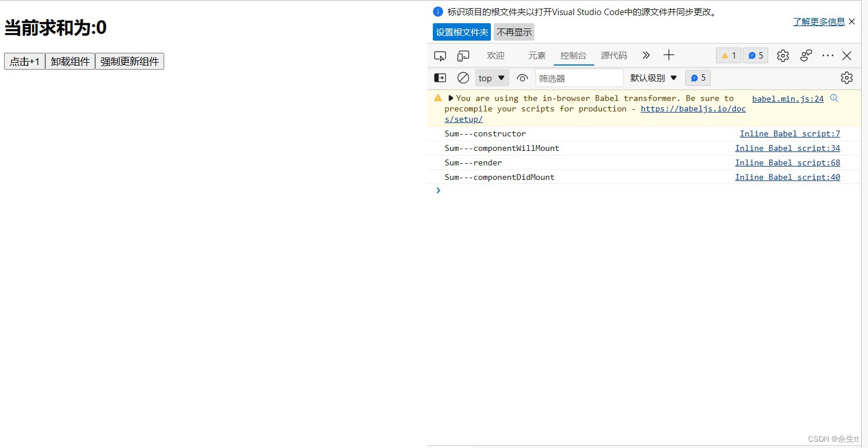
Task: Click the console prompt chevron
Action: tap(438, 190)
